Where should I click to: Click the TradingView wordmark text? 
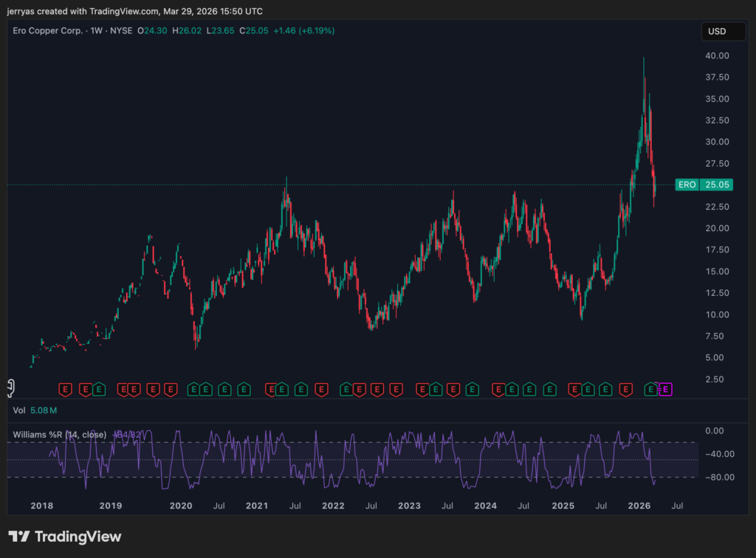[78, 537]
